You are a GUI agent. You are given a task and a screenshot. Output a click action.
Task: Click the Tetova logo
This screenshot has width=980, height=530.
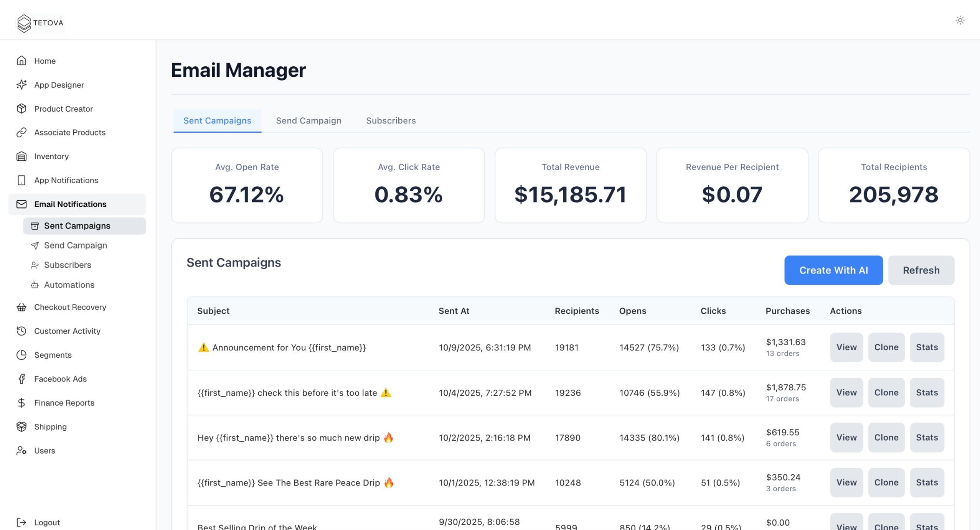[x=40, y=23]
